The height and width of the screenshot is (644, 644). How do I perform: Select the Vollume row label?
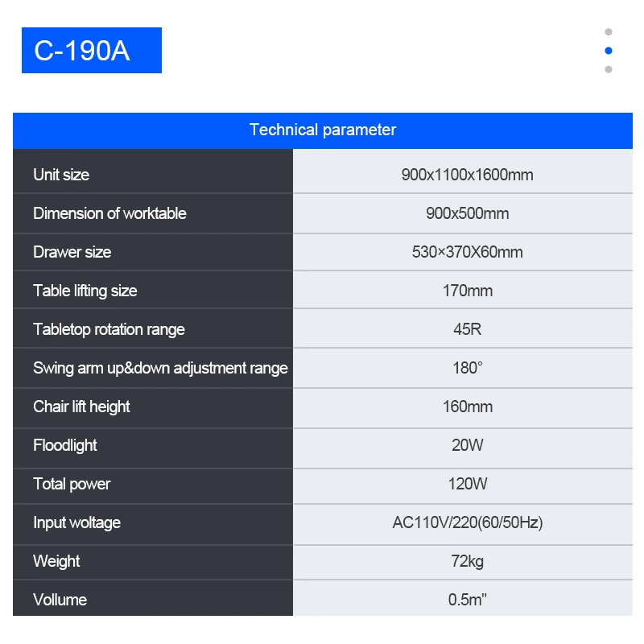click(60, 600)
